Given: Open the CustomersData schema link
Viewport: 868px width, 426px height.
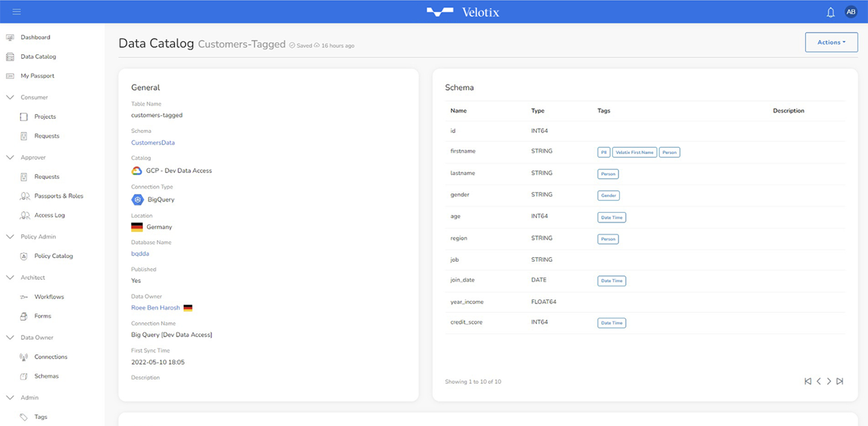Looking at the screenshot, I should tap(153, 143).
